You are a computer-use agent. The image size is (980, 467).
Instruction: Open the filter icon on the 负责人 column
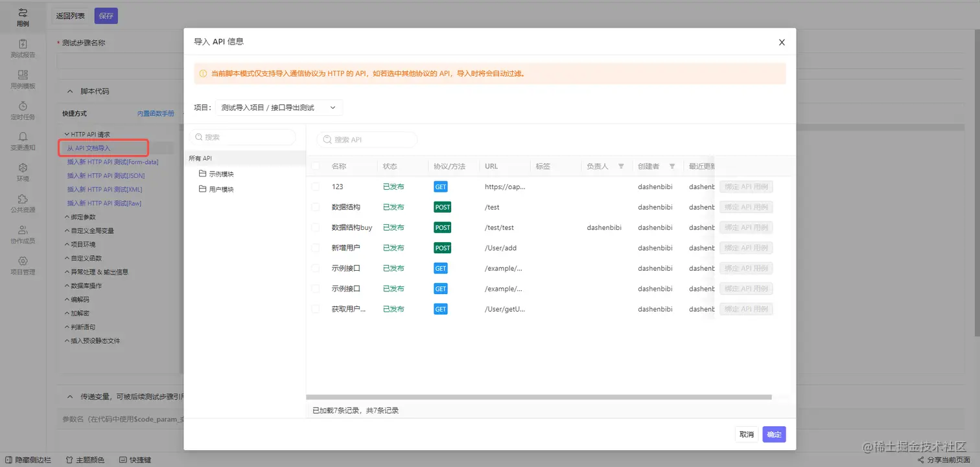coord(621,166)
